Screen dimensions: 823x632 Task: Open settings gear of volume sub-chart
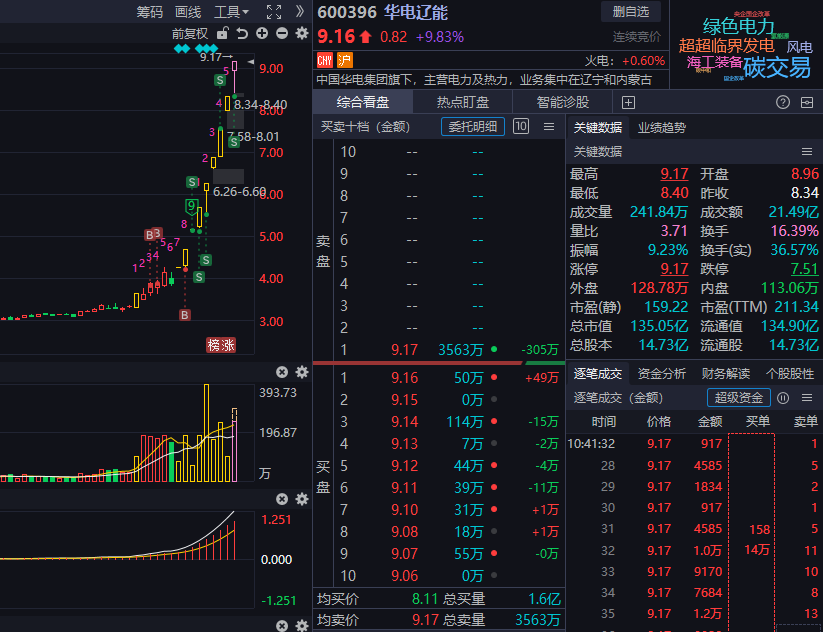pyautogui.click(x=302, y=372)
